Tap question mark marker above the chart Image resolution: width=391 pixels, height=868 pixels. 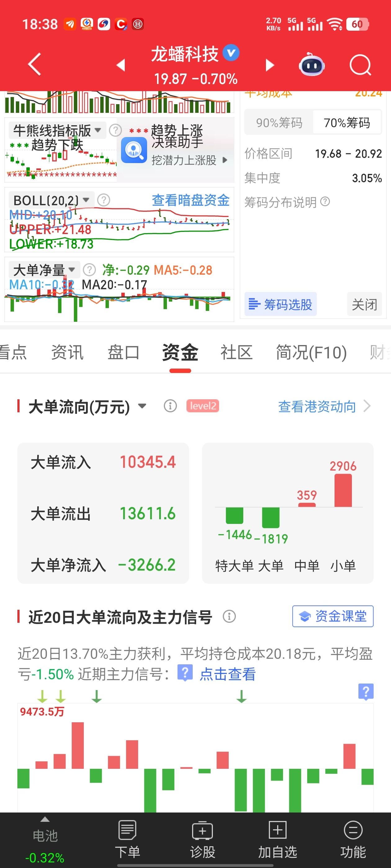(366, 692)
